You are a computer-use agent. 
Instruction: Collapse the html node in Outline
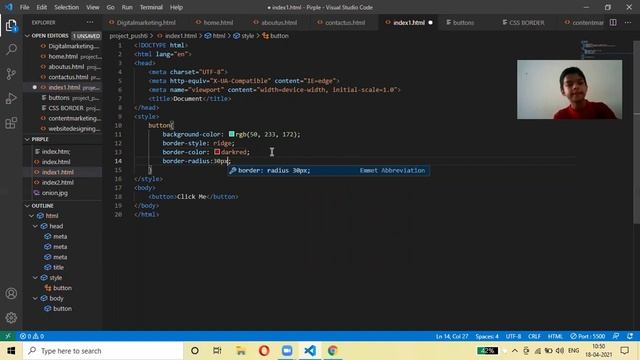point(31,216)
